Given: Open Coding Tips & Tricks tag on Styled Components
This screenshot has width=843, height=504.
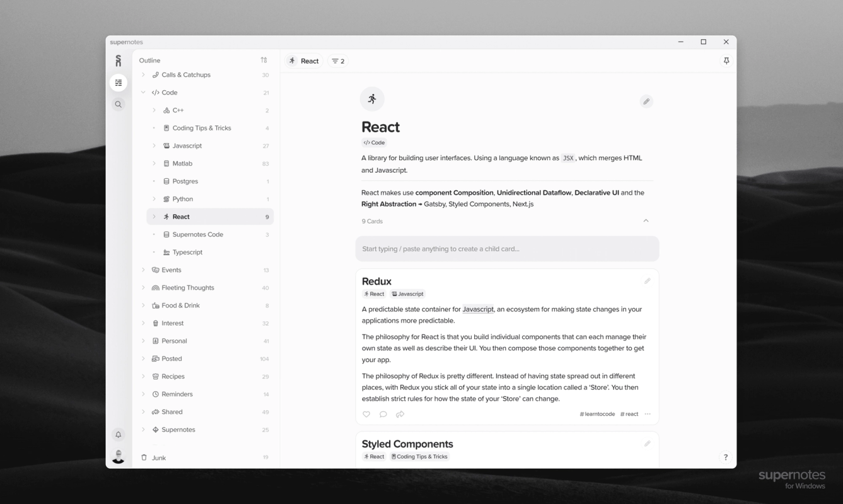Looking at the screenshot, I should click(x=419, y=457).
